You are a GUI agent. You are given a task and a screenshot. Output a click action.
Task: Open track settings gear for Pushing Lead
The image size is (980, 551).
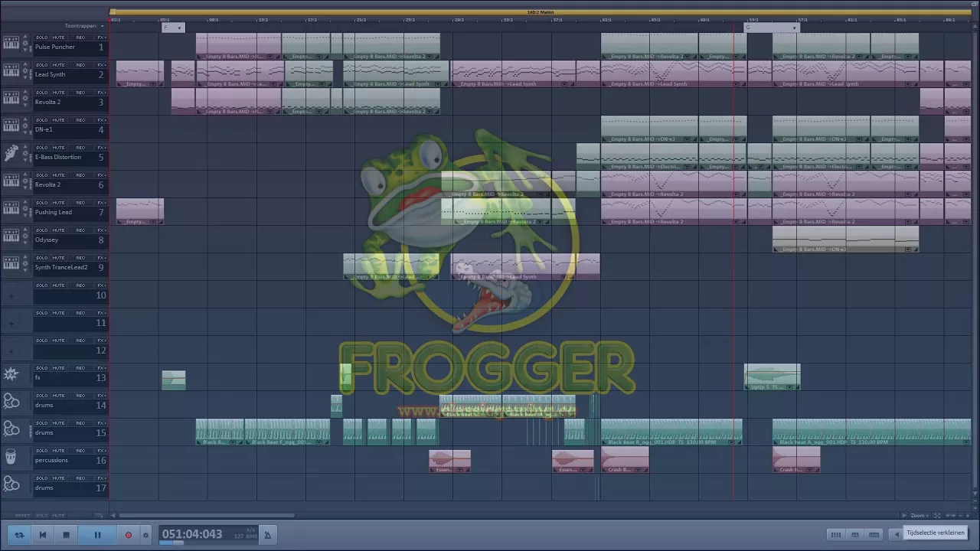click(x=25, y=210)
